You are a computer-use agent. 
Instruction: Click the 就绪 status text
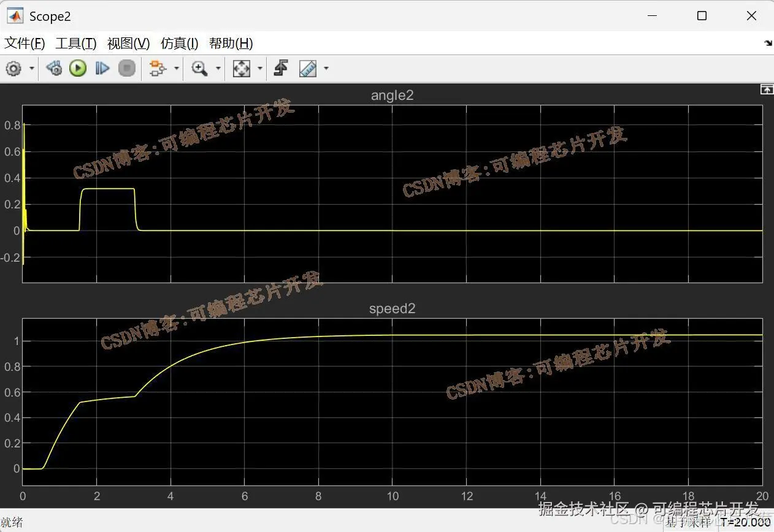pyautogui.click(x=12, y=522)
